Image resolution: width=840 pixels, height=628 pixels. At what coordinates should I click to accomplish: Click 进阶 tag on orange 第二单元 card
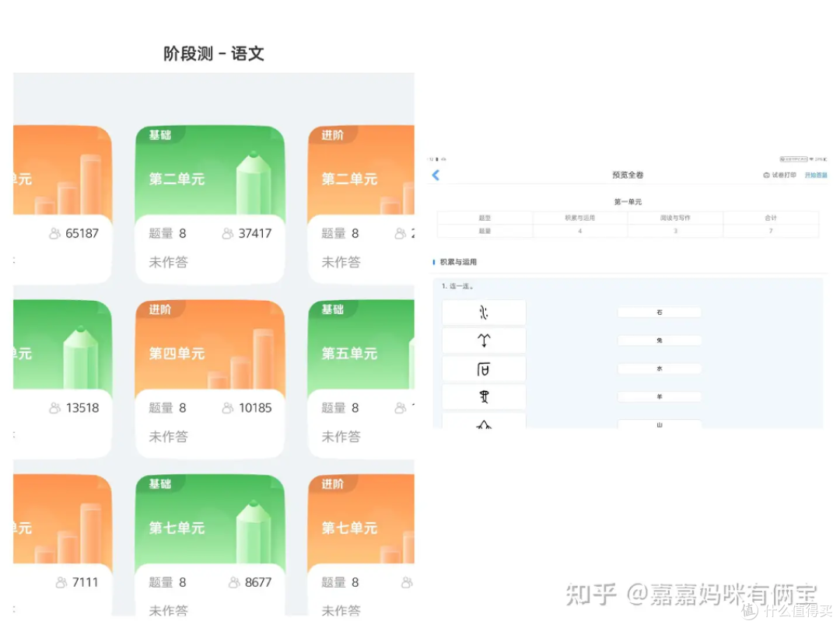[332, 135]
